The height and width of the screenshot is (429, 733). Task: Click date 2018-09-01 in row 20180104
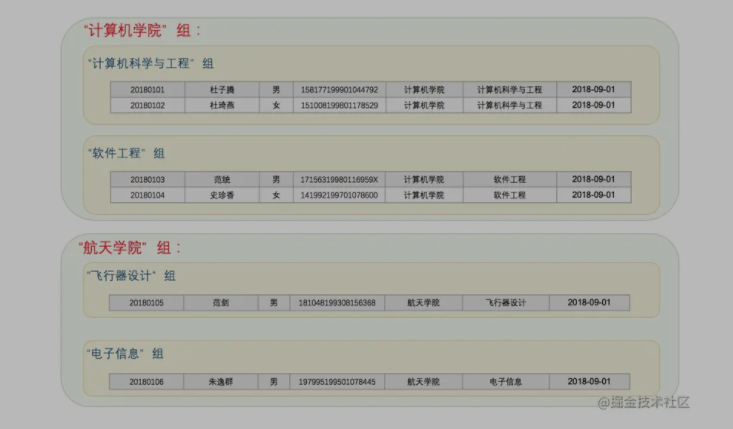(594, 195)
